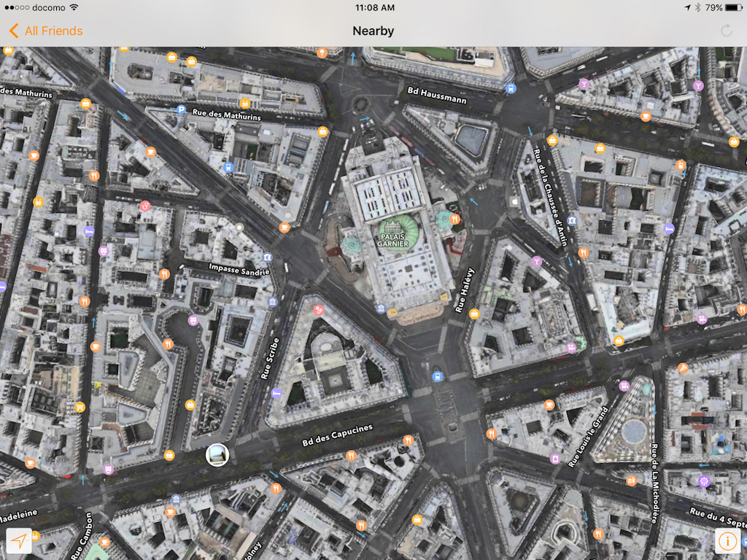Tap the Rue de La Michodière label
Screen dimensions: 747x560
click(x=655, y=483)
